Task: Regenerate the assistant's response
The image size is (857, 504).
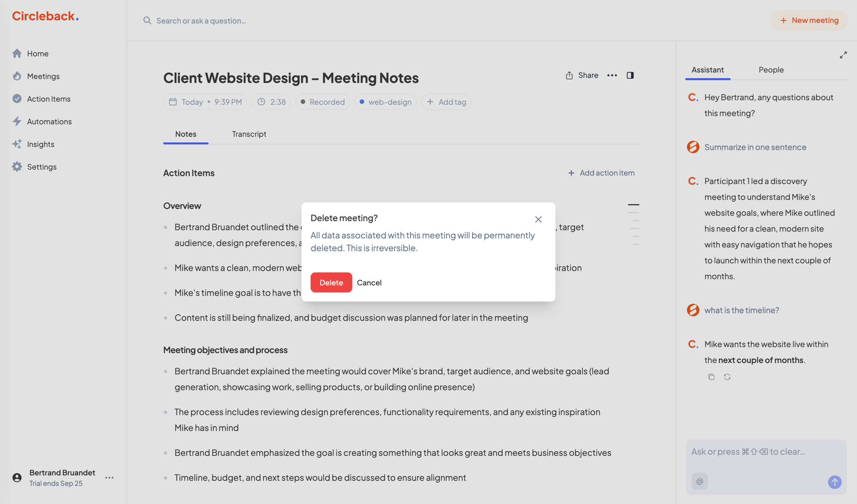Action: tap(727, 376)
